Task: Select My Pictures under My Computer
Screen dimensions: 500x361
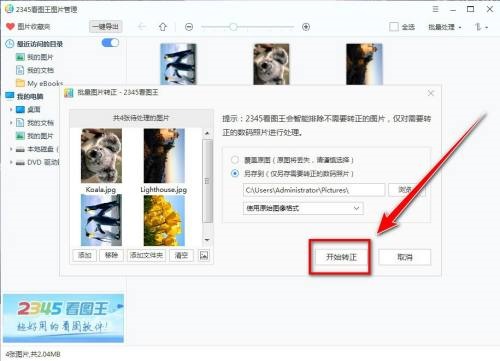Action: coord(35,136)
